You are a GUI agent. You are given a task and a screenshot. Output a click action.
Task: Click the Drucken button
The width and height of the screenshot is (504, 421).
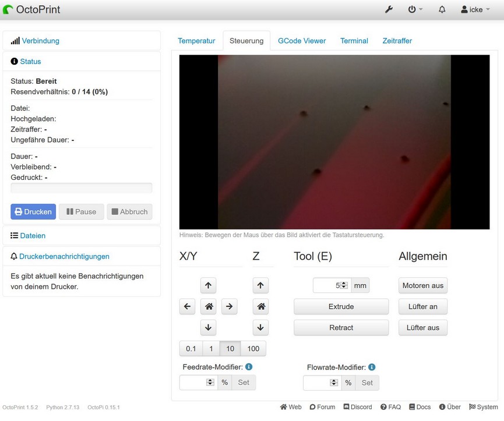[33, 211]
